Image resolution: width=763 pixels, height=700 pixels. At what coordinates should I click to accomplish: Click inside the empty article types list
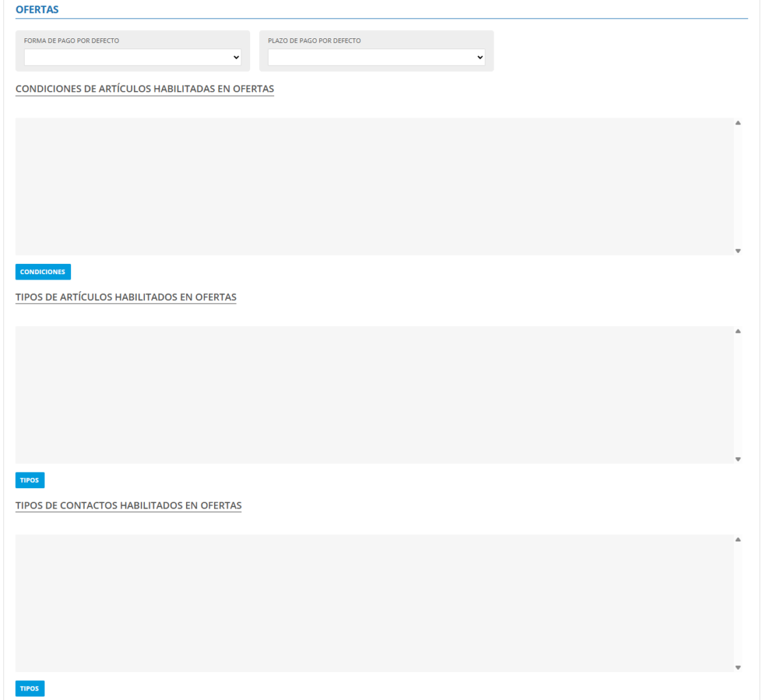(374, 394)
